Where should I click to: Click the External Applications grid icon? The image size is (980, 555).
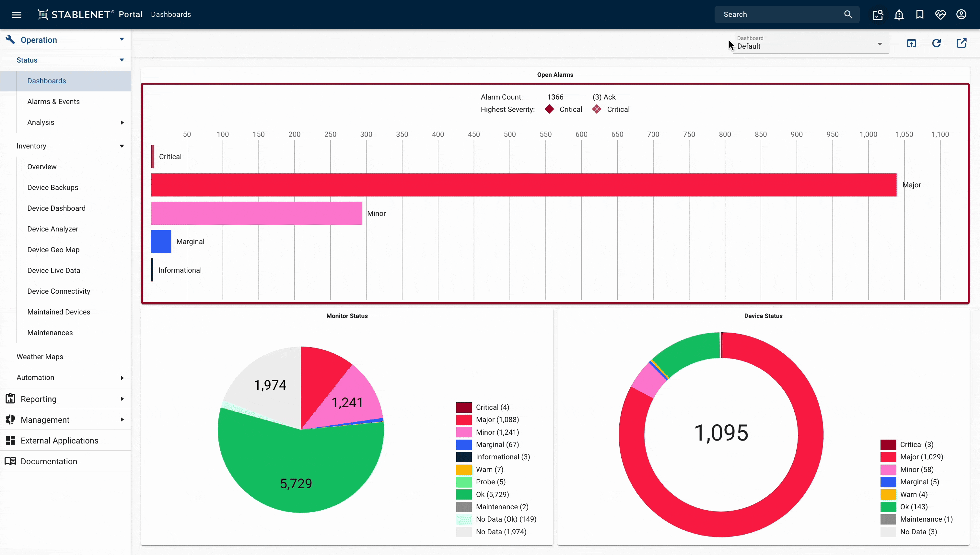coord(10,440)
